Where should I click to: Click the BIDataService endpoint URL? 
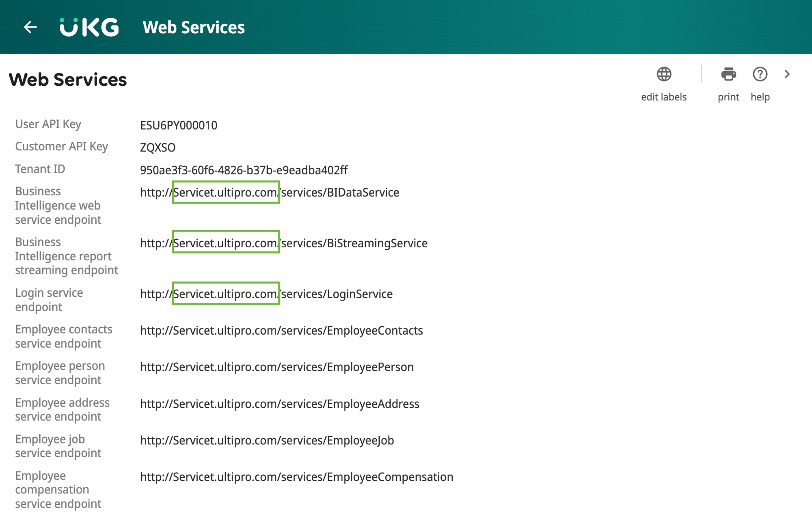(270, 193)
